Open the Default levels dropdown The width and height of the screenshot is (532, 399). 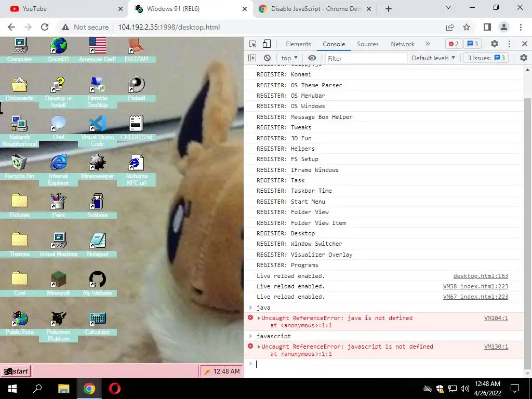(433, 58)
